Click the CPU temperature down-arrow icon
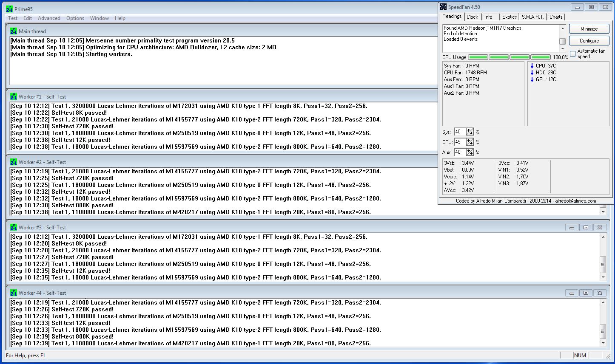615x364 pixels. pos(532,66)
